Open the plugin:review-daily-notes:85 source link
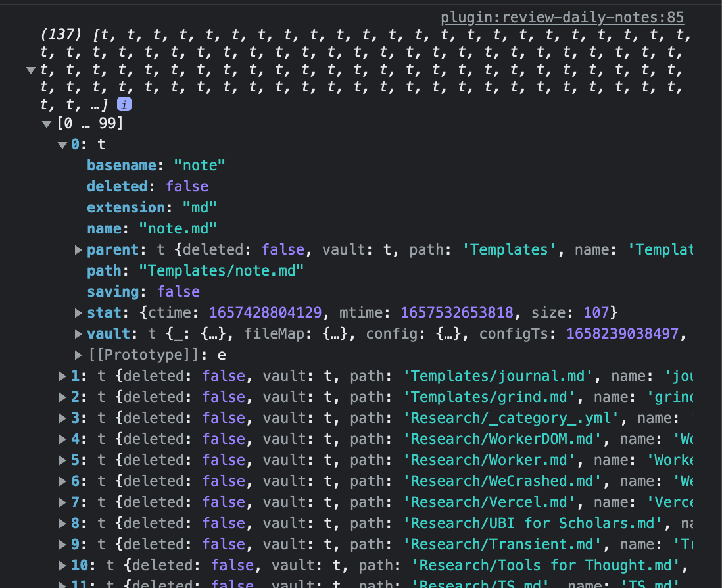This screenshot has width=722, height=588. coord(562,18)
